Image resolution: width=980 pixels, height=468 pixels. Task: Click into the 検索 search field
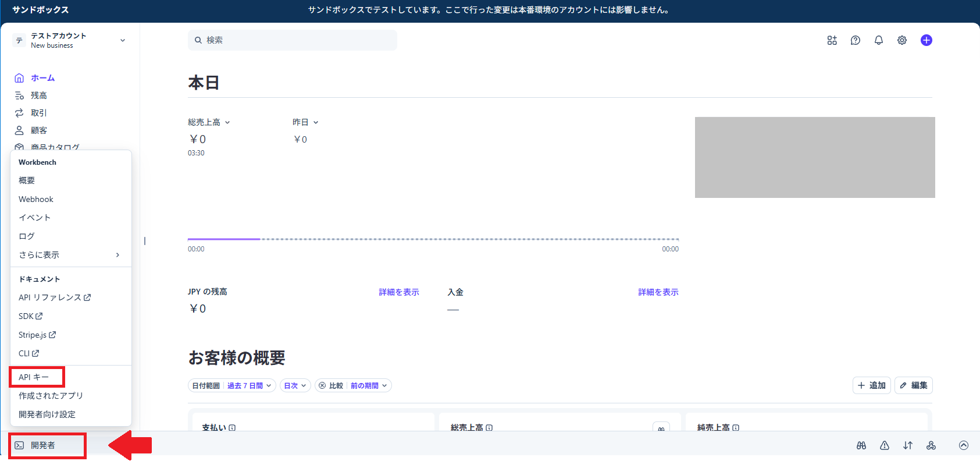(x=293, y=40)
